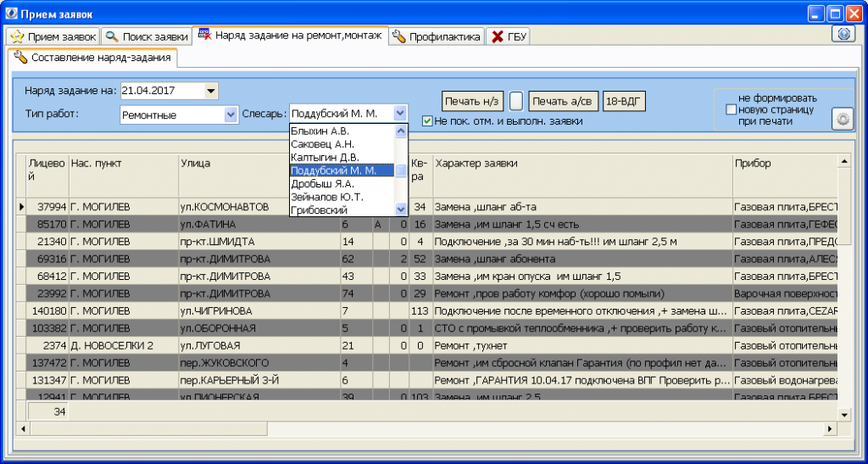Image resolution: width=868 pixels, height=464 pixels.
Task: Click the gear settings icon button
Action: coord(843,120)
